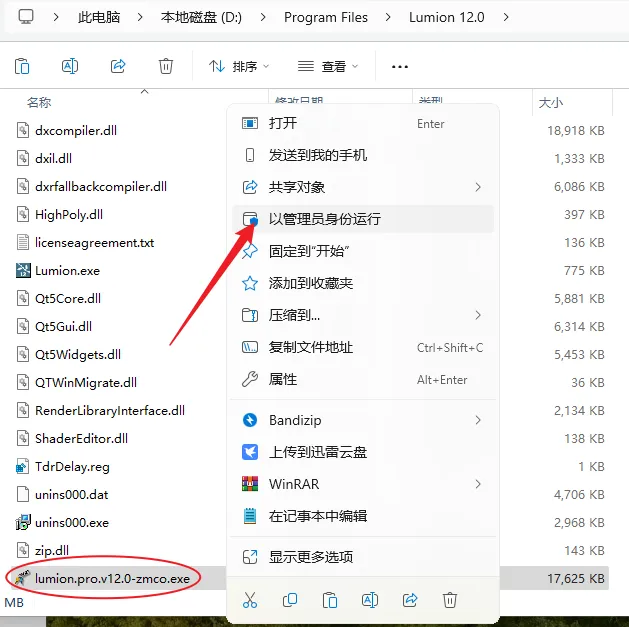Click the wrench icon beside 属性
The width and height of the screenshot is (629, 627).
pos(250,379)
